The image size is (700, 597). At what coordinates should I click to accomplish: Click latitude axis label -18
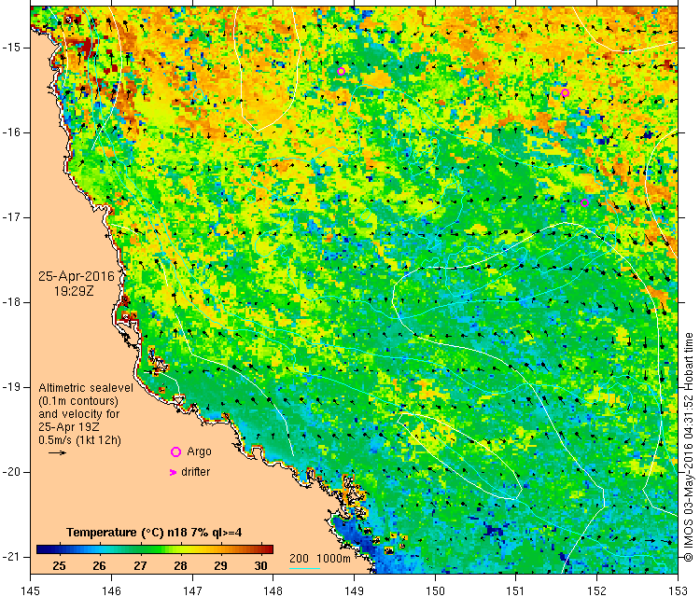11,302
